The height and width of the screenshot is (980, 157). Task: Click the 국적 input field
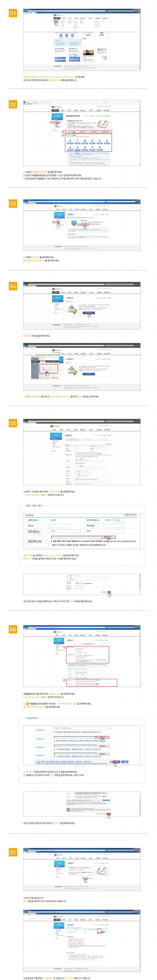pos(115,531)
